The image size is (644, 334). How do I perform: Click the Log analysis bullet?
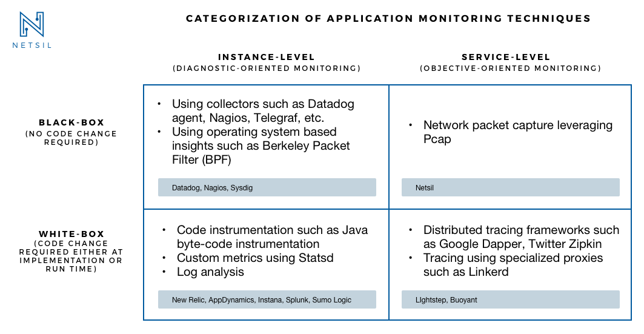coord(210,272)
